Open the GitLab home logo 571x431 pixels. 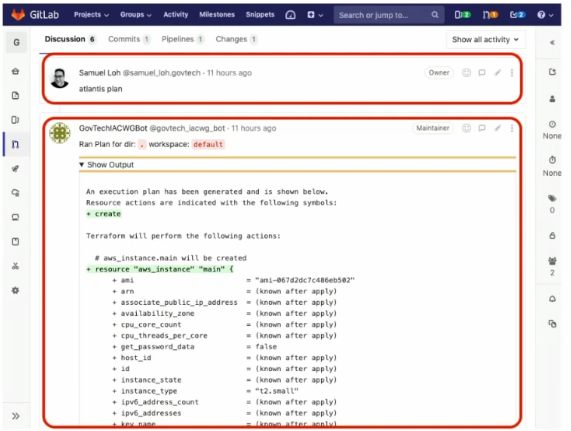(x=35, y=15)
